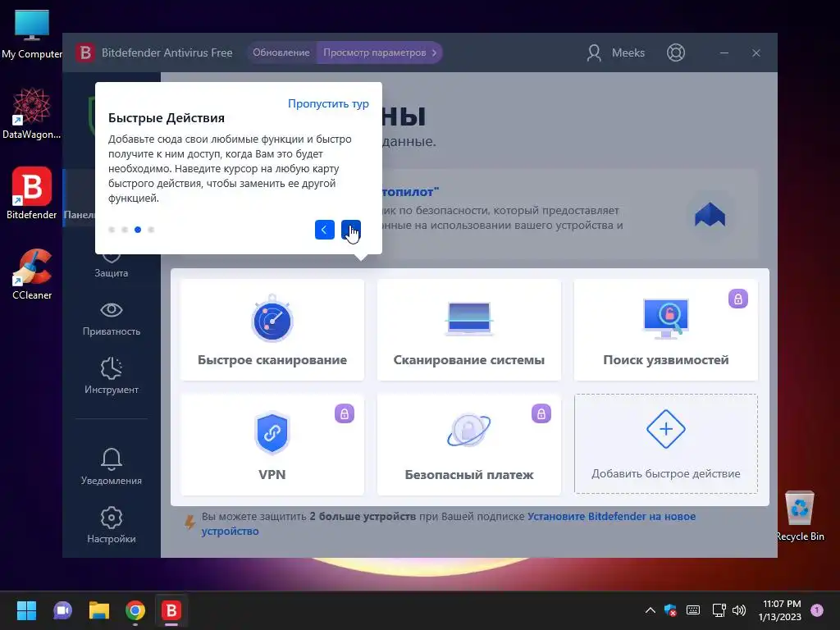840x630 pixels.
Task: Select the first tour progress dot
Action: coord(112,230)
